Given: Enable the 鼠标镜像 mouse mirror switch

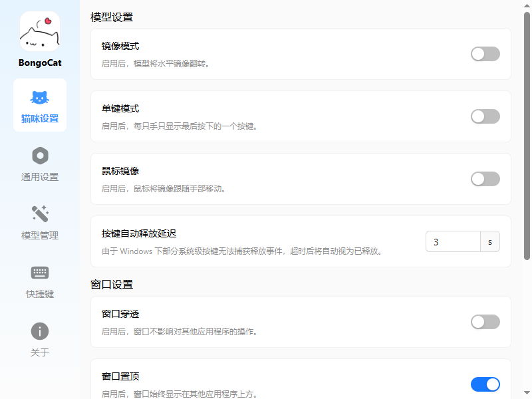Looking at the screenshot, I should pyautogui.click(x=485, y=179).
